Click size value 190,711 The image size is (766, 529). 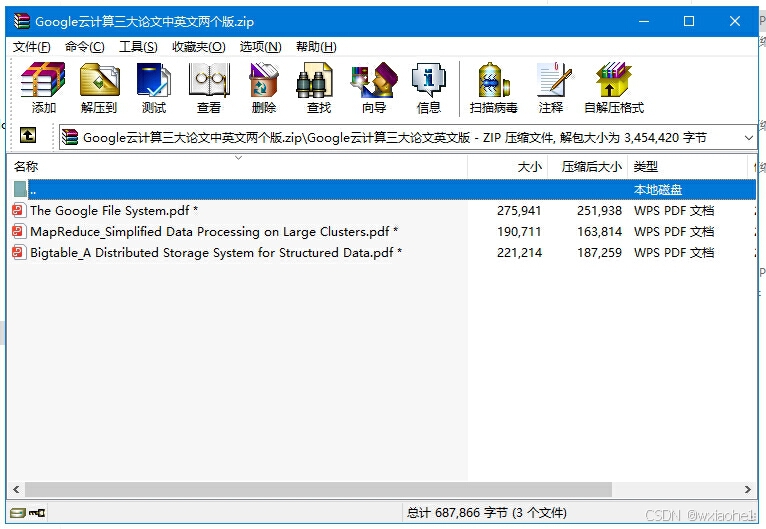pyautogui.click(x=519, y=232)
